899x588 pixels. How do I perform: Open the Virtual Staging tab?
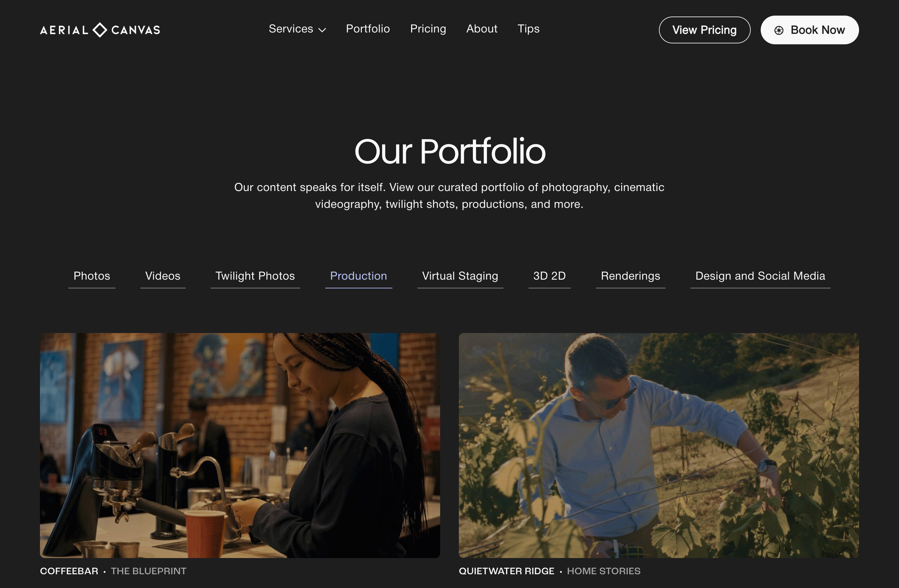point(460,276)
